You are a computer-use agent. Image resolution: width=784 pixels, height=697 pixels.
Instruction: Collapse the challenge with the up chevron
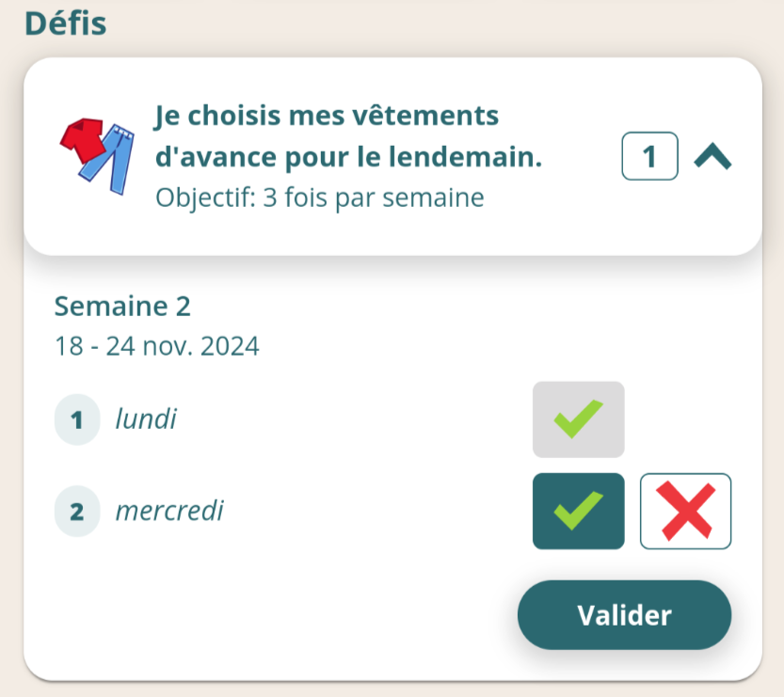pyautogui.click(x=712, y=156)
